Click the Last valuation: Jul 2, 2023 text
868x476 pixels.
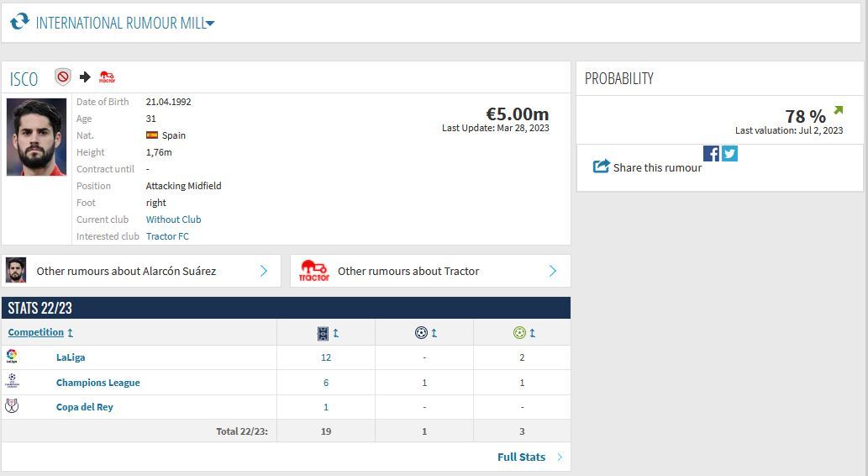[x=789, y=130]
